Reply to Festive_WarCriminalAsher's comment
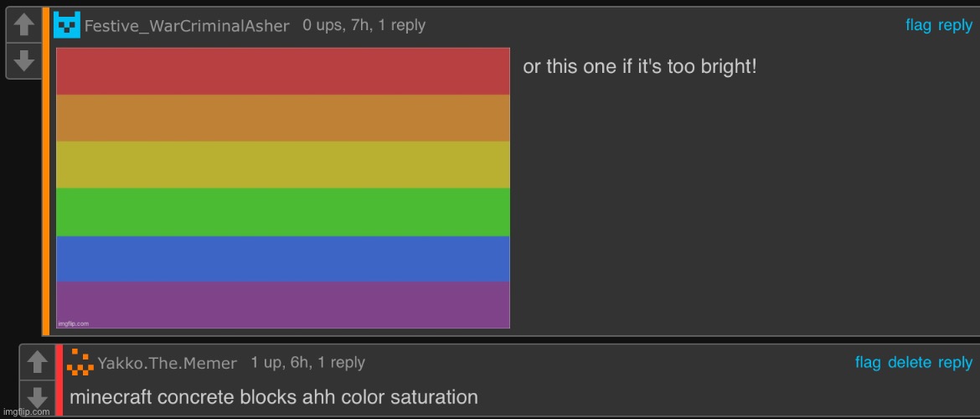 [955, 25]
